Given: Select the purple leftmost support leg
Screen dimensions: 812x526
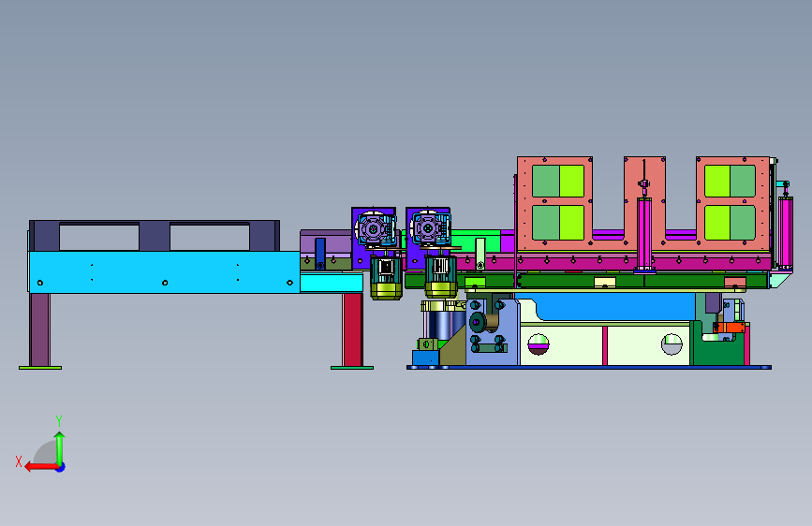Looking at the screenshot, I should (40, 329).
